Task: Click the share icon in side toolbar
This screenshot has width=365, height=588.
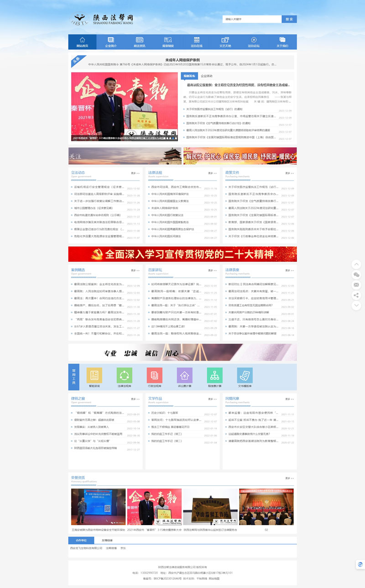Action: [x=357, y=295]
